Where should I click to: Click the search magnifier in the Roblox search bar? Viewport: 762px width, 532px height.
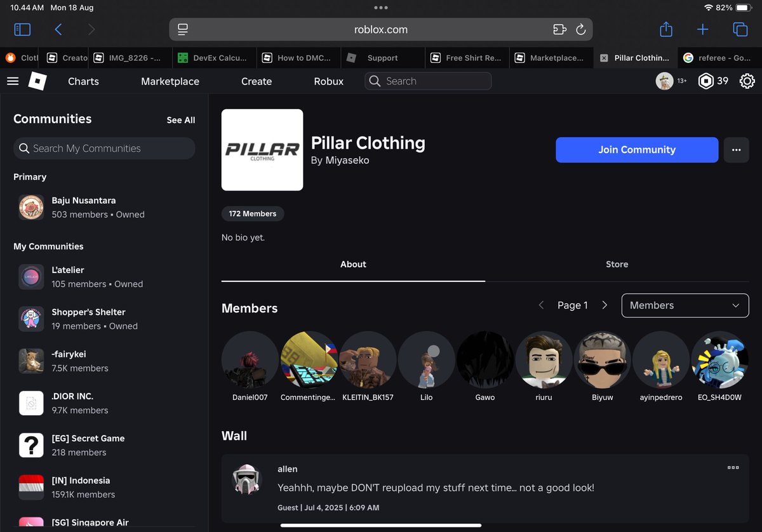click(375, 81)
